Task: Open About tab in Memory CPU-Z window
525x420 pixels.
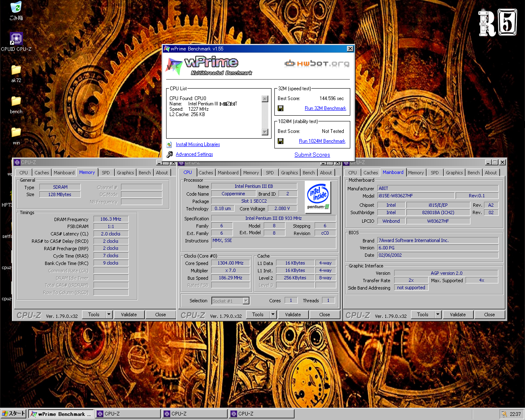Action: [x=162, y=173]
